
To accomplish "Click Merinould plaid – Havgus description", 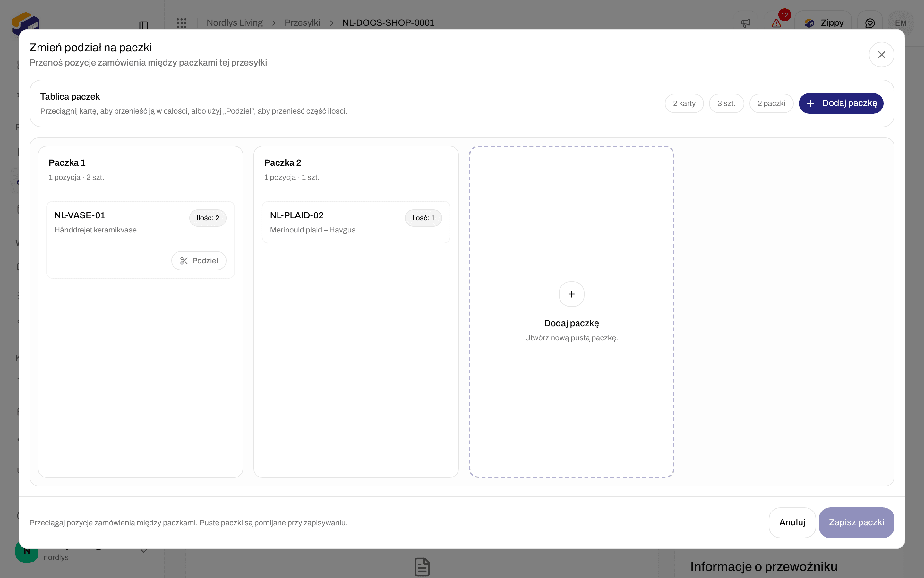I will 313,230.
